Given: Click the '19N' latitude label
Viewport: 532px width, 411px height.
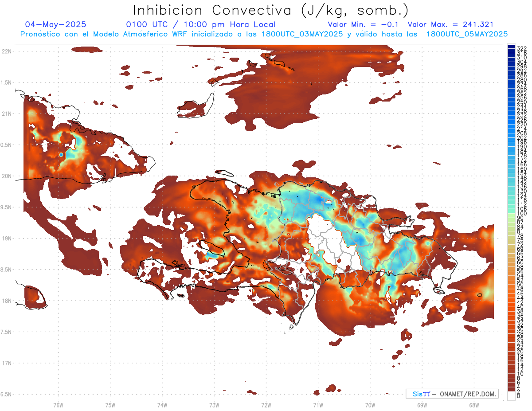Looking at the screenshot, I should pos(6,238).
